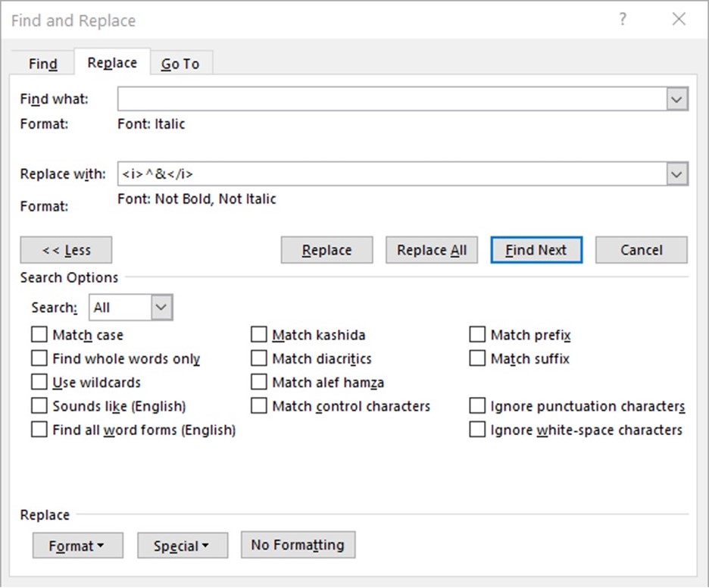The image size is (709, 588).
Task: Enable Find all word forms (English)
Action: [x=39, y=429]
